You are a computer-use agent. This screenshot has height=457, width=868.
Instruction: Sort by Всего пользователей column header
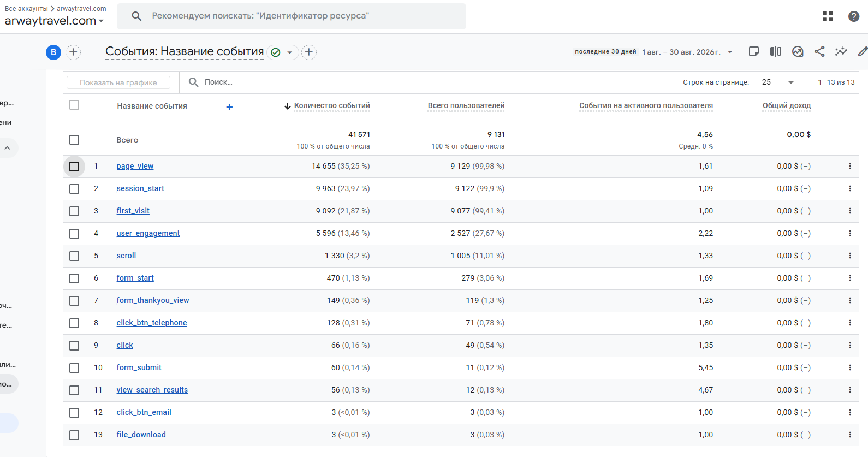pyautogui.click(x=466, y=106)
